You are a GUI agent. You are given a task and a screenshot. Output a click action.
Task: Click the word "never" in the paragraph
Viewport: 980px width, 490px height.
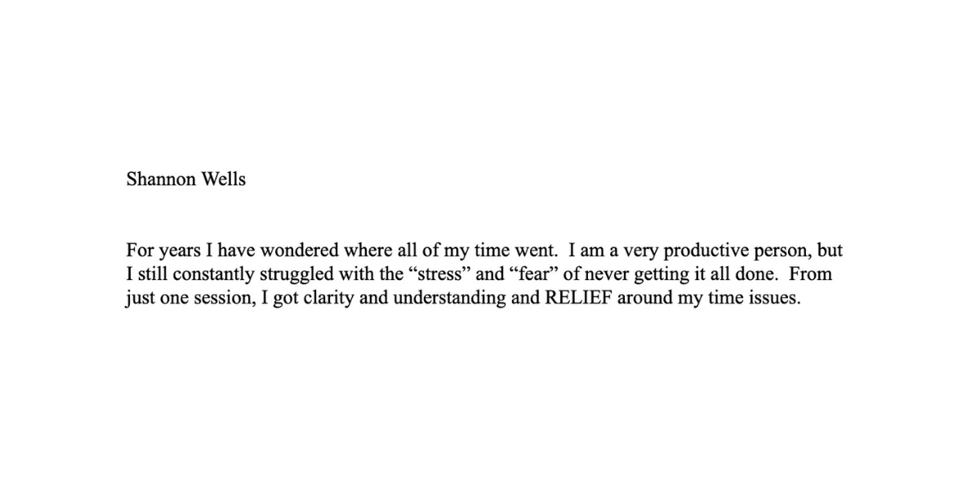tap(605, 275)
